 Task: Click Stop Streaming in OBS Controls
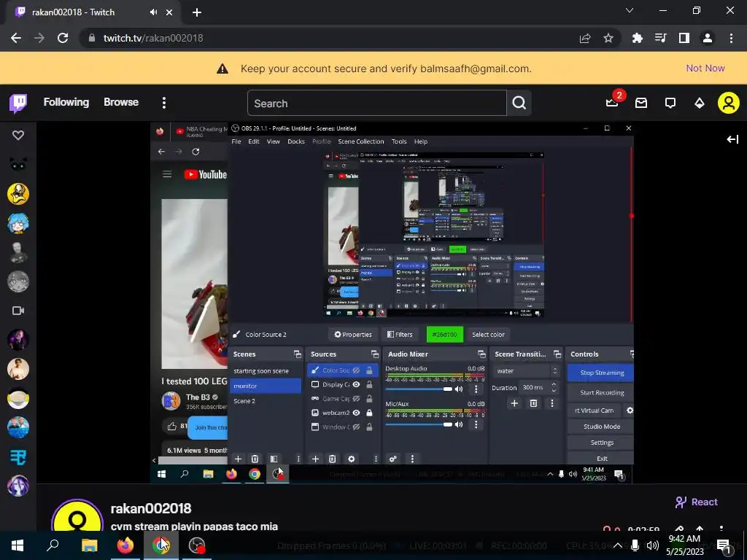tap(601, 373)
